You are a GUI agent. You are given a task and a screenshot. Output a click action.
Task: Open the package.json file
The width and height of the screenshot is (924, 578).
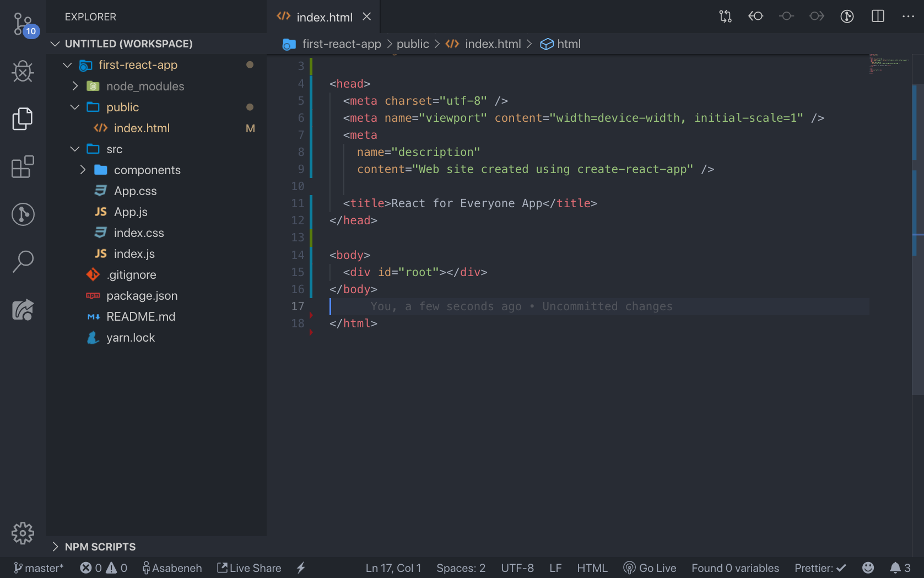[156, 295]
